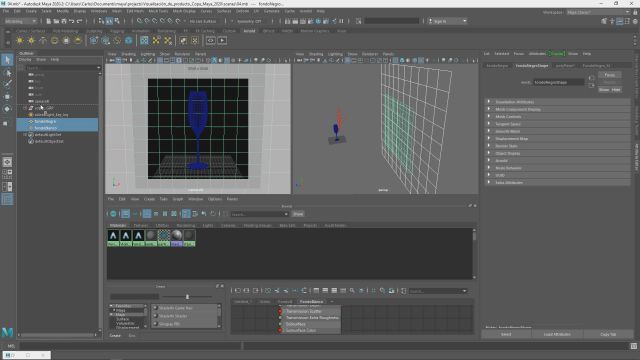The height and width of the screenshot is (360, 640).
Task: Click the blue sphere Arnold shelf icon
Action: click(x=129, y=40)
